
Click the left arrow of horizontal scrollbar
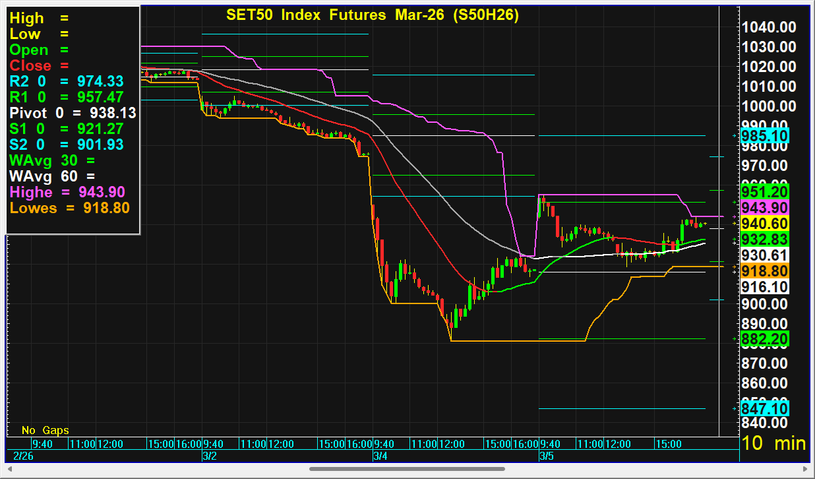click(x=8, y=468)
